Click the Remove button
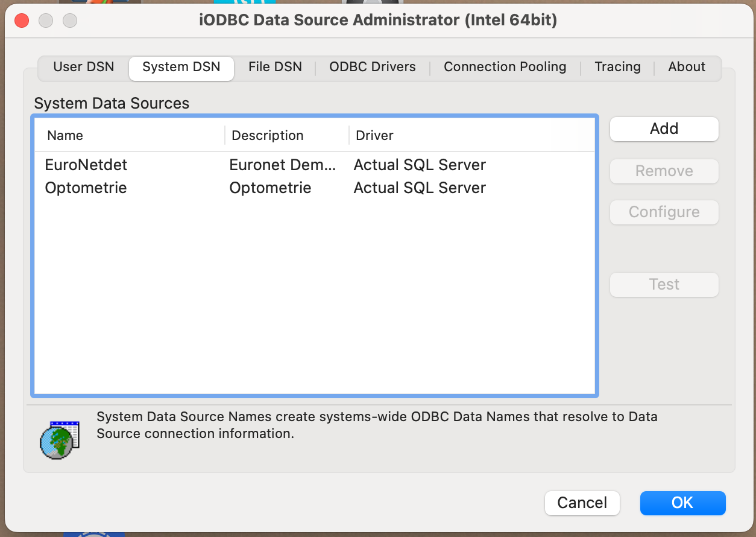 pos(664,171)
